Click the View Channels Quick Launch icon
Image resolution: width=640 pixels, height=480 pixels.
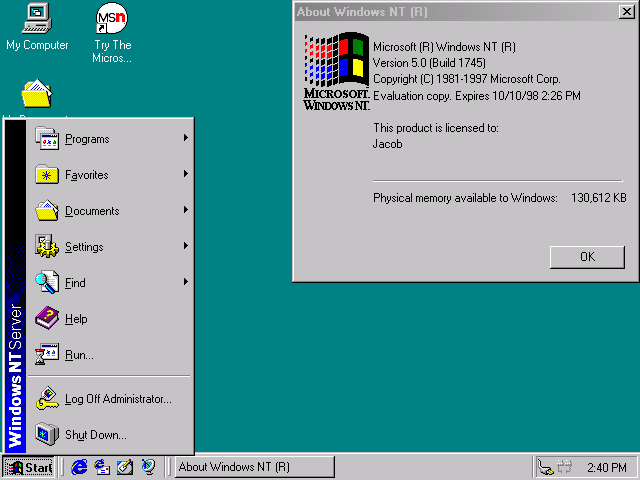pos(148,467)
